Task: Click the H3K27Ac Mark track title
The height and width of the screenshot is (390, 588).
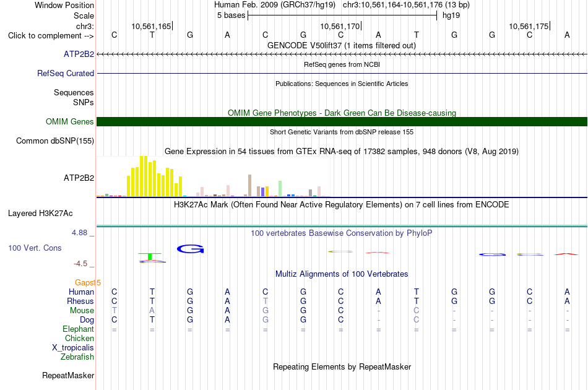Action: [x=342, y=205]
